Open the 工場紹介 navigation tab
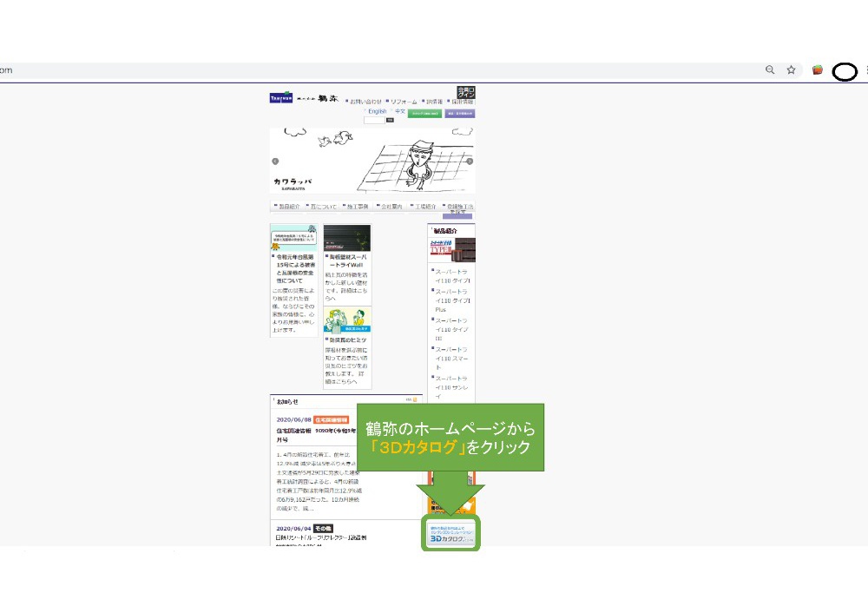Image resolution: width=868 pixels, height=613 pixels. pyautogui.click(x=424, y=207)
